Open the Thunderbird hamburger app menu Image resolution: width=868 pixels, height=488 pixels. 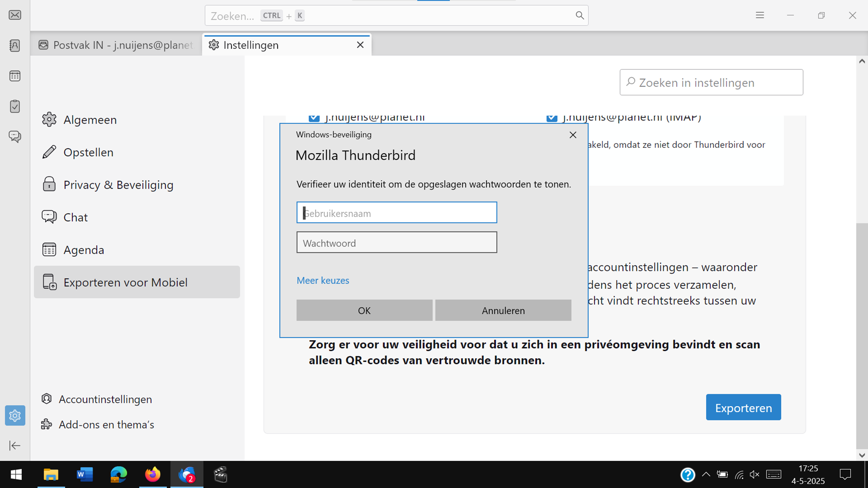point(759,15)
